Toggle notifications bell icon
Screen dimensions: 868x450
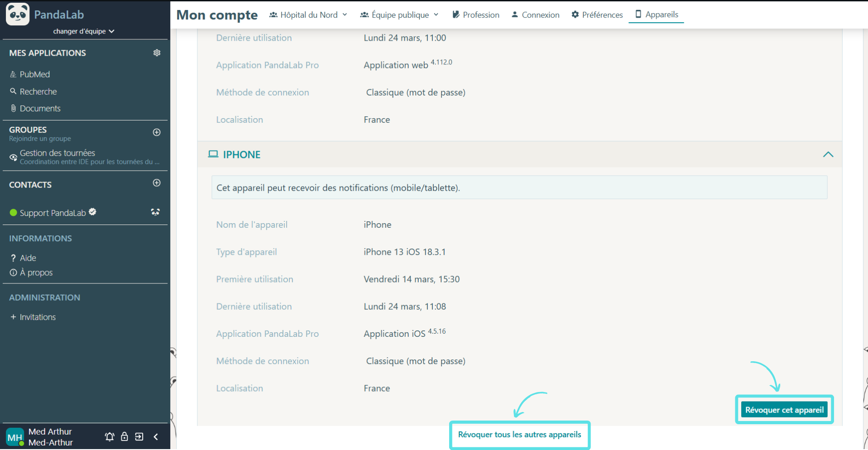click(110, 437)
